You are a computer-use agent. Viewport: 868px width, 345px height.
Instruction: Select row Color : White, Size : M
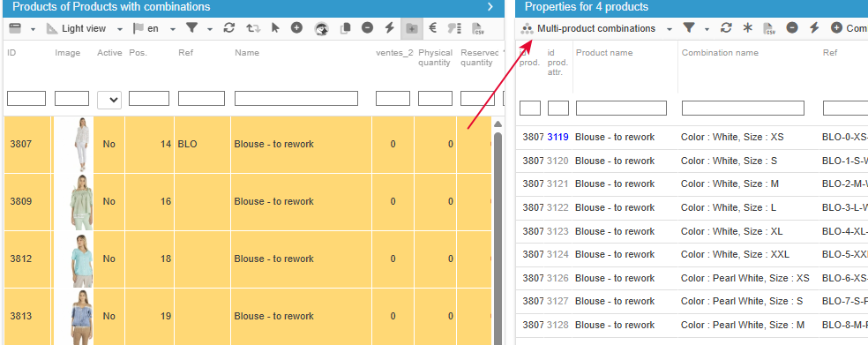692,184
